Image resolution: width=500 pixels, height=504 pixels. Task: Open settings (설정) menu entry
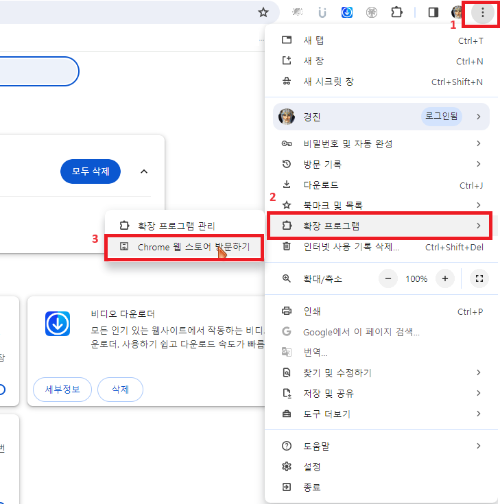[x=382, y=466]
